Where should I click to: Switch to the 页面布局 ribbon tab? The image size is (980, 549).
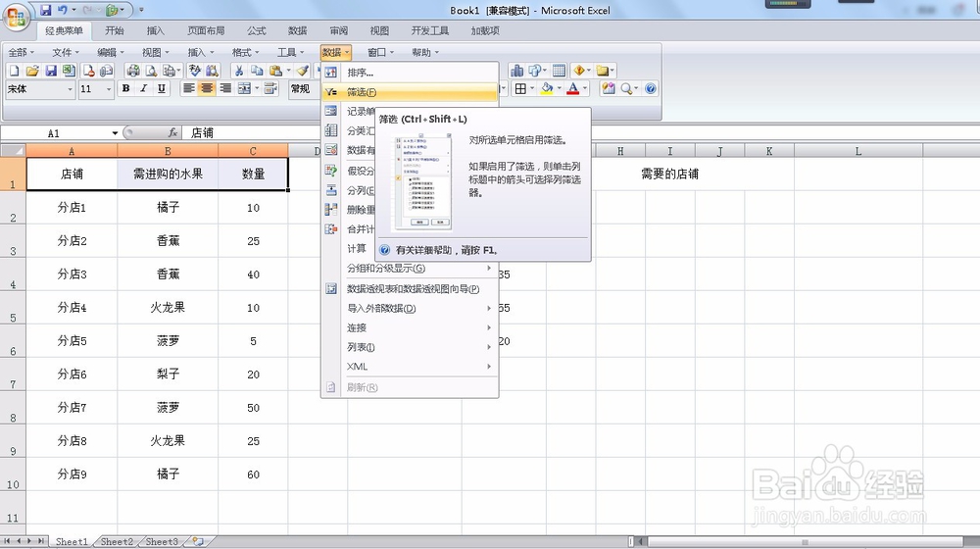point(206,30)
